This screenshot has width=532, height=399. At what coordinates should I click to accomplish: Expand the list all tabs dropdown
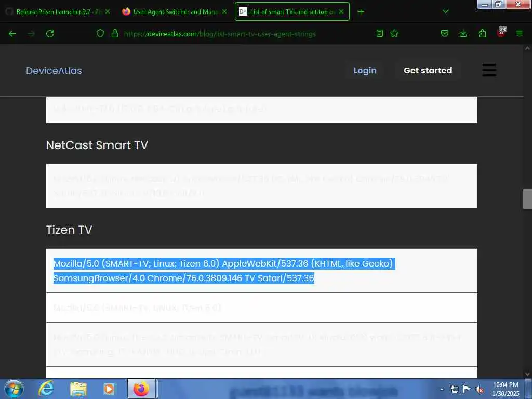click(x=446, y=11)
